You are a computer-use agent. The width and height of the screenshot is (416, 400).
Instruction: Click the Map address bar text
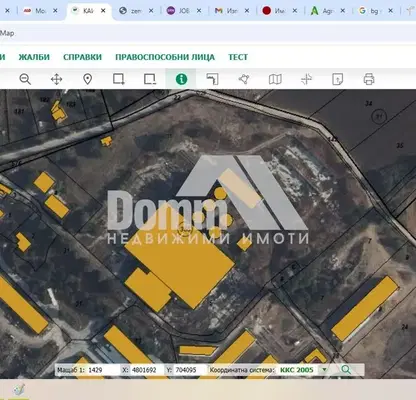pyautogui.click(x=7, y=33)
